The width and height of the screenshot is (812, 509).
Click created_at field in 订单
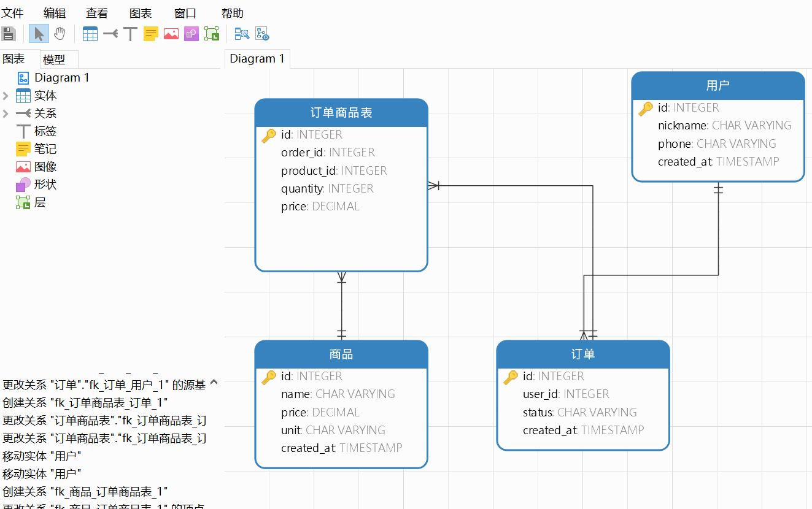point(583,431)
